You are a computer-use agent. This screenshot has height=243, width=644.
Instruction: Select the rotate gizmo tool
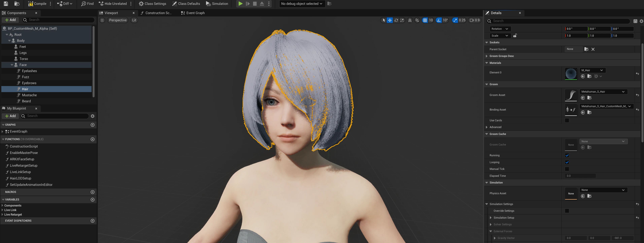point(396,20)
